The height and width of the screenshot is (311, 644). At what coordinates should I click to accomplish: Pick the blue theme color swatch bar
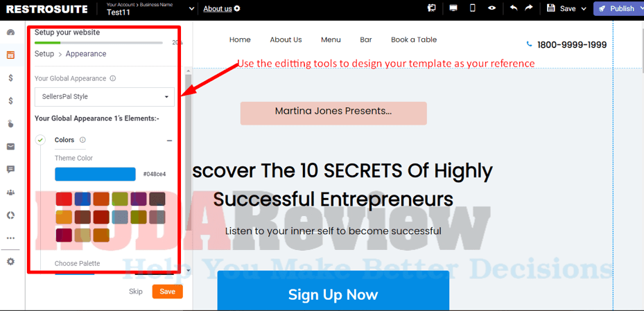click(x=95, y=174)
